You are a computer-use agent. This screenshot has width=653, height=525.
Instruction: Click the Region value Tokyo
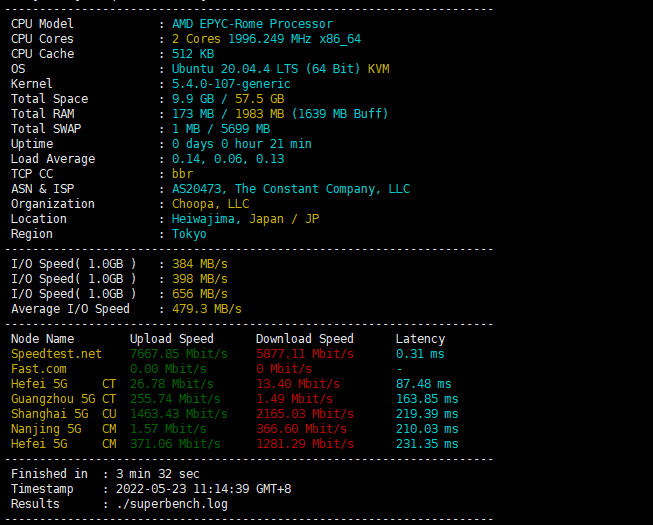[189, 234]
